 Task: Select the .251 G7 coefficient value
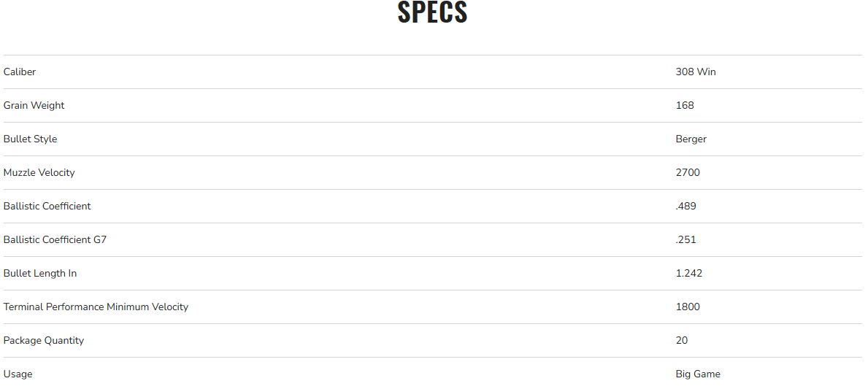pos(685,240)
